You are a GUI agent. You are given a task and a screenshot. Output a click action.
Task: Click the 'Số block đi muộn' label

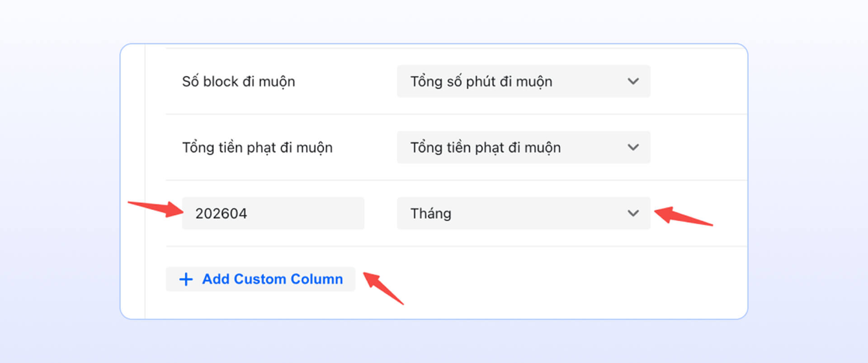239,81
